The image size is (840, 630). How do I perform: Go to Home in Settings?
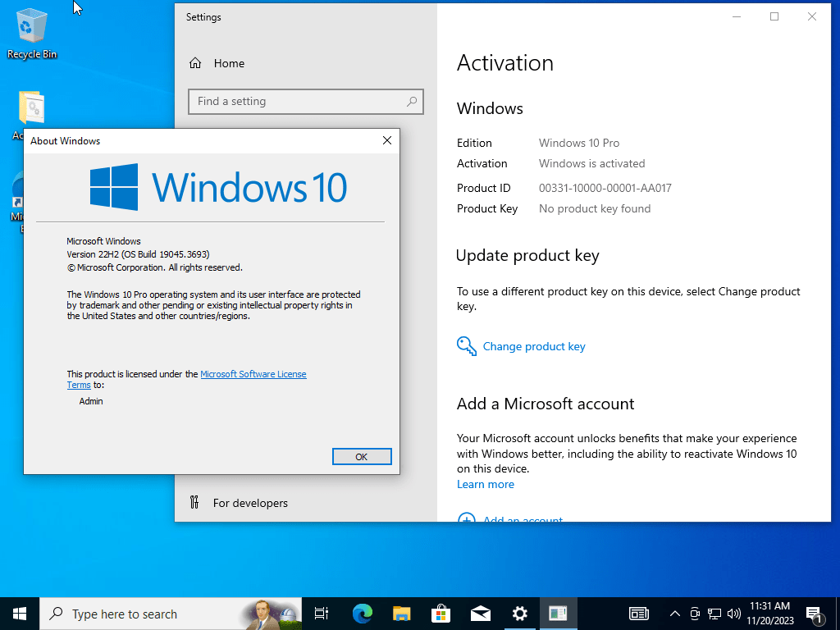tap(230, 63)
